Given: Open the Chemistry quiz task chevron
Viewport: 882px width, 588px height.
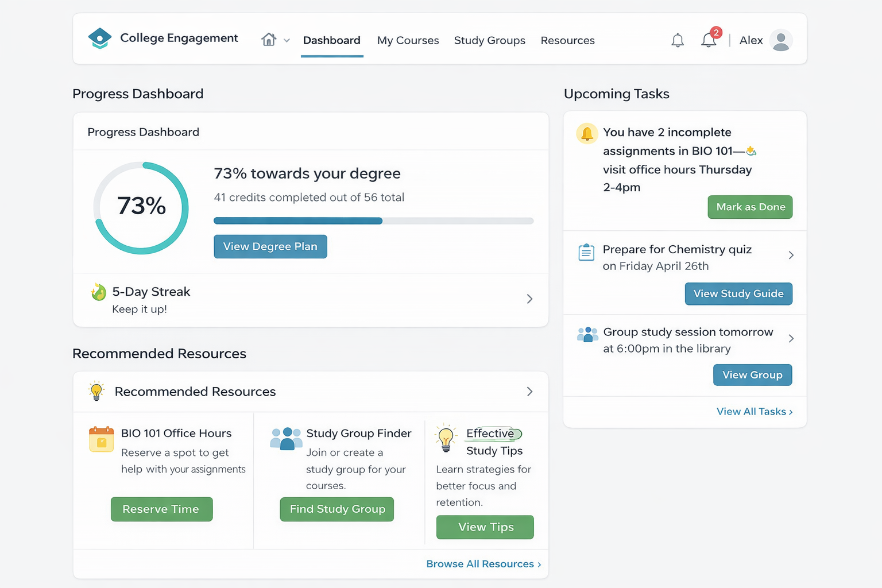Looking at the screenshot, I should coord(791,255).
